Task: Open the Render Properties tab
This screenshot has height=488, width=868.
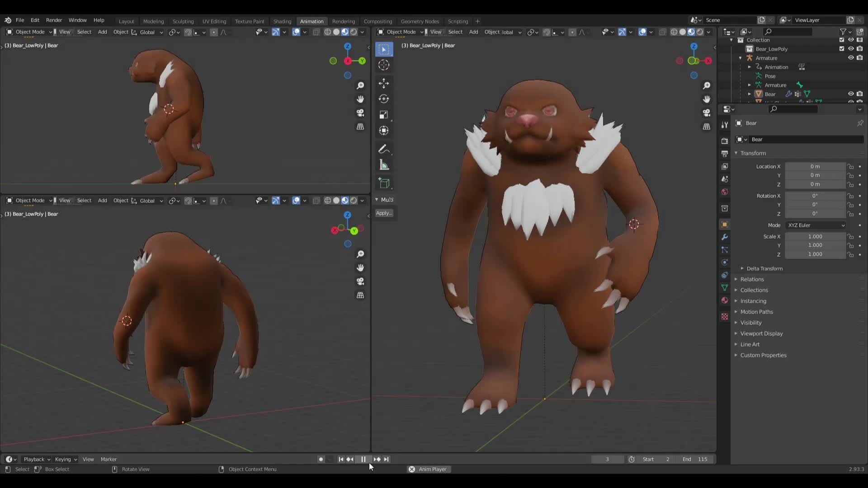Action: tap(725, 141)
